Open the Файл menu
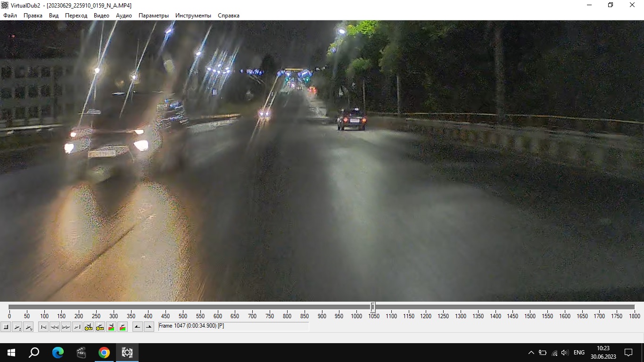 coord(10,16)
